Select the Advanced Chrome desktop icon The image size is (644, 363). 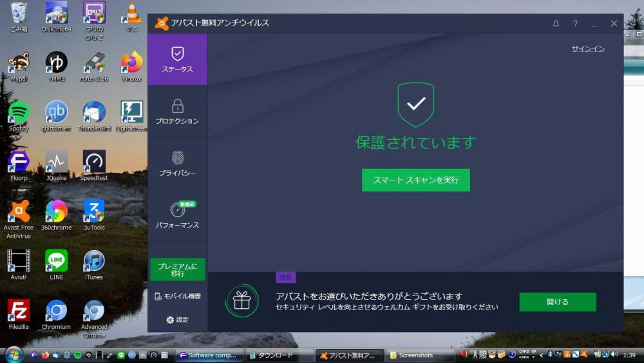(94, 319)
